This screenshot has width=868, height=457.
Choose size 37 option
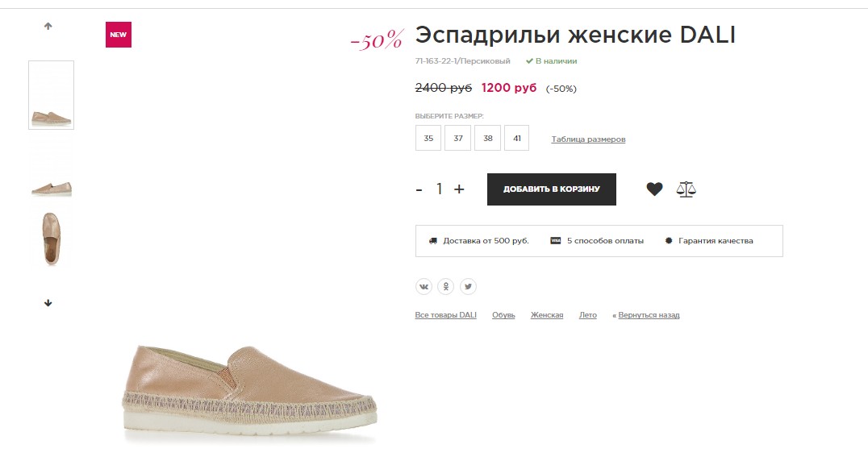457,139
